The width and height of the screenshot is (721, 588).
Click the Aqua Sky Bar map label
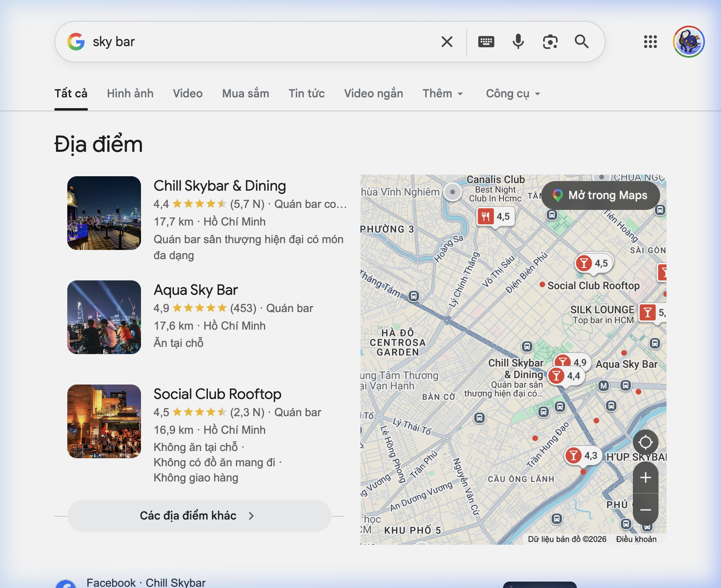point(627,364)
